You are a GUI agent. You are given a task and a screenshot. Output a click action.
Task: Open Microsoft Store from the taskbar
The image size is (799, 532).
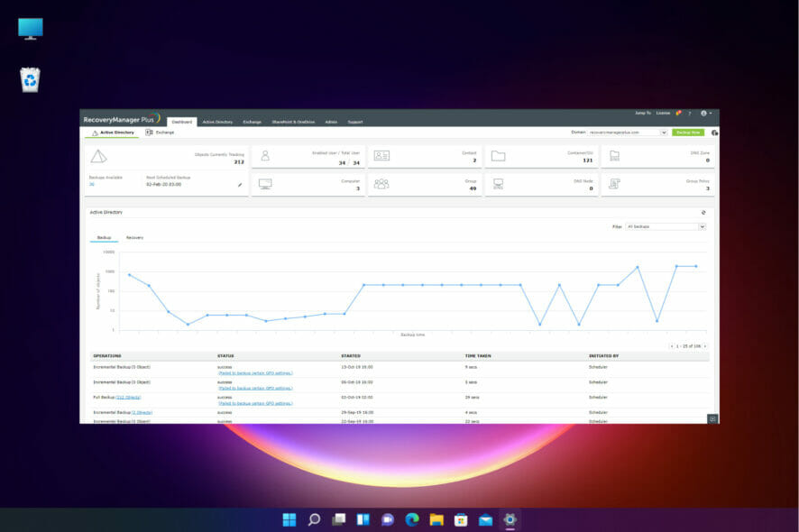coord(461,519)
